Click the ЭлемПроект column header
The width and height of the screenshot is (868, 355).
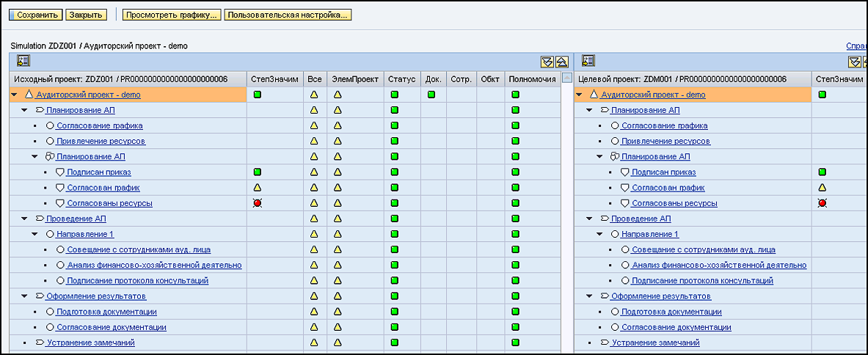point(355,79)
